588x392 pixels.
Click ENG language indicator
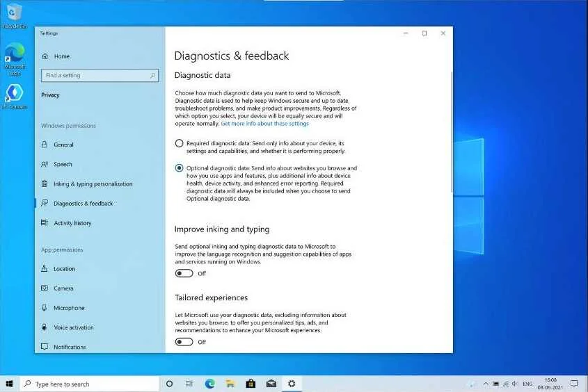click(x=527, y=384)
